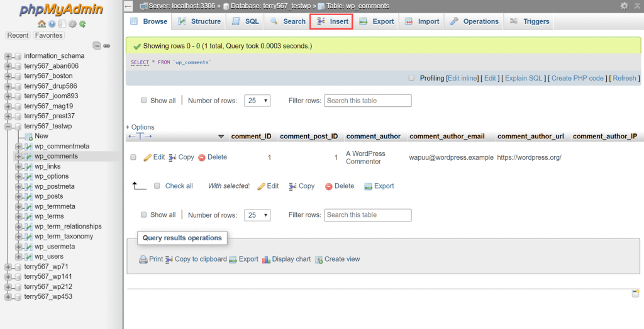The image size is (644, 329).
Task: Click the Home icon under phpMyAdmin logo
Action: (42, 25)
